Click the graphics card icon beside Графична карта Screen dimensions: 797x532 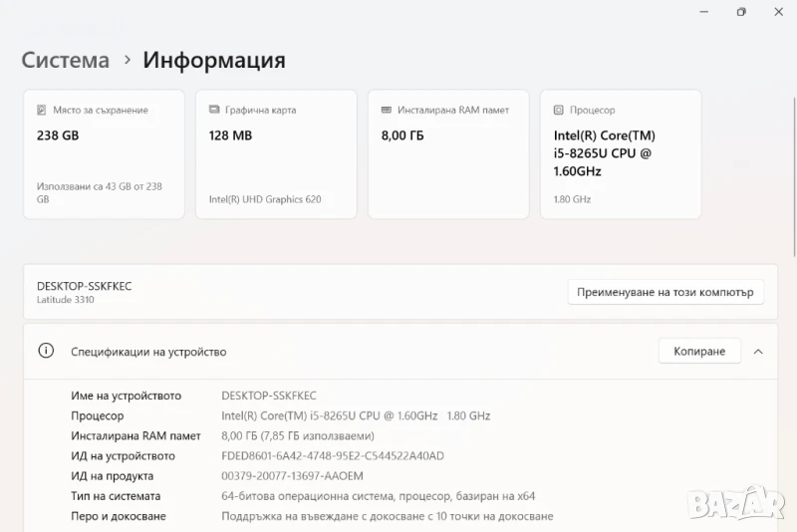point(214,111)
